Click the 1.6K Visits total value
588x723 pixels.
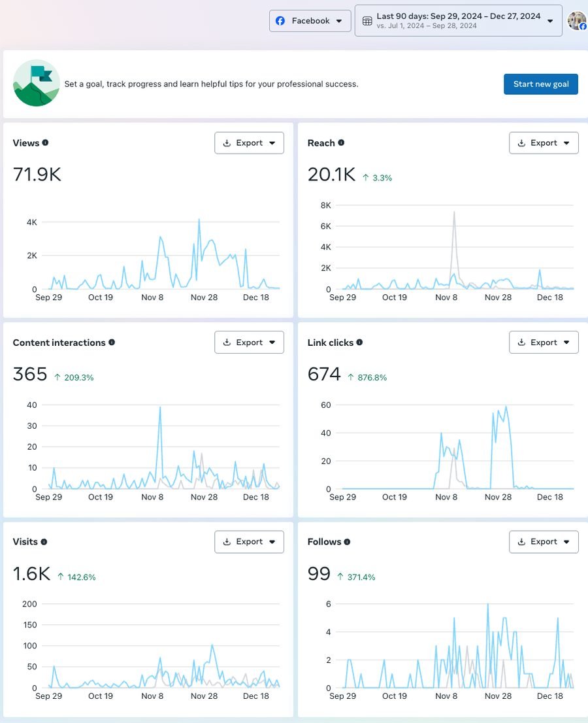[31, 573]
